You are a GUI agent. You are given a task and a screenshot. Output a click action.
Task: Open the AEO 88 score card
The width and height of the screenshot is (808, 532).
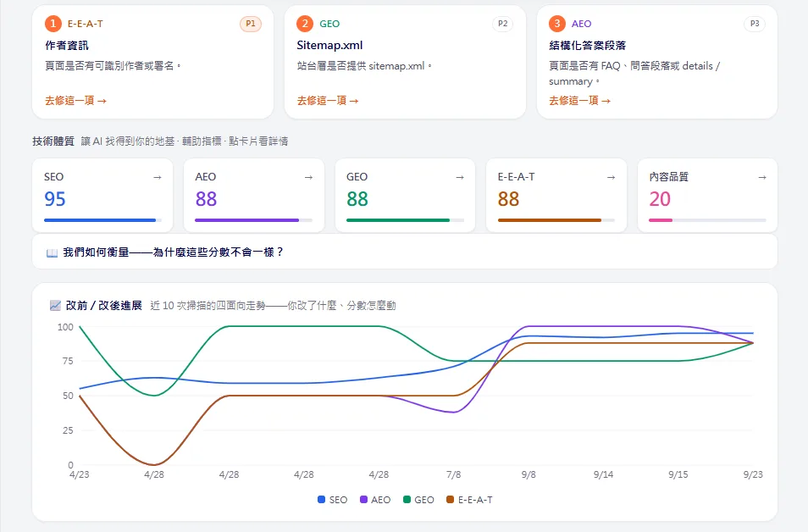click(x=253, y=196)
